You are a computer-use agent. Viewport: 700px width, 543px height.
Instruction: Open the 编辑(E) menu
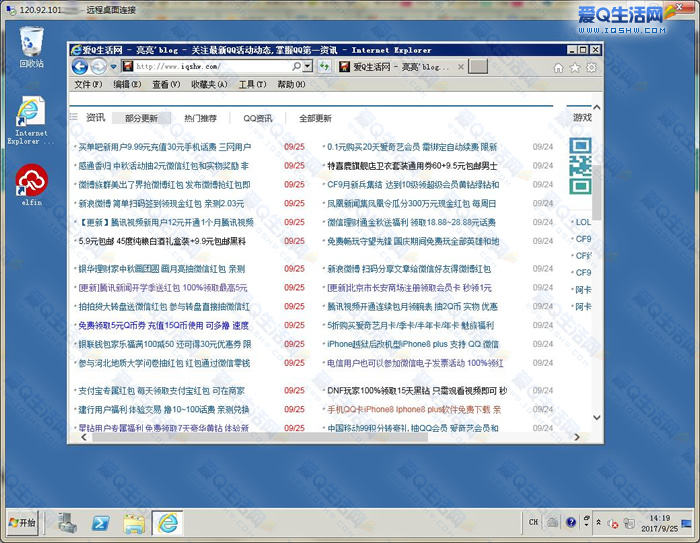127,84
